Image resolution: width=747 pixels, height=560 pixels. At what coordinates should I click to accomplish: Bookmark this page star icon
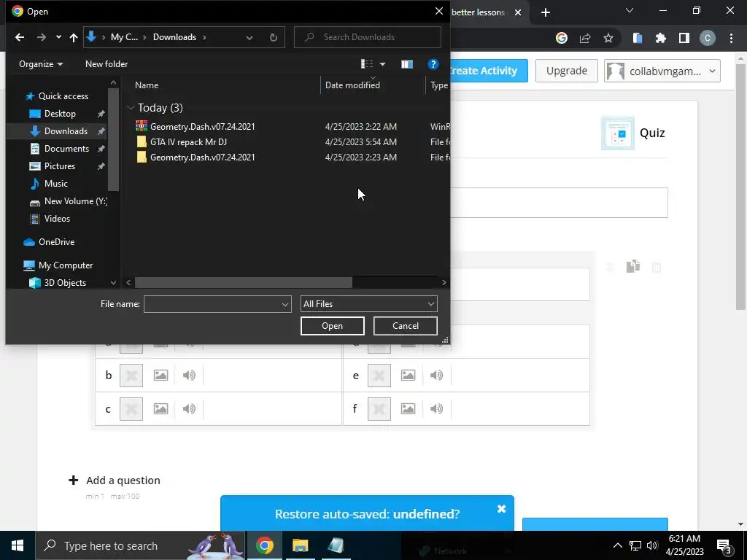click(608, 38)
